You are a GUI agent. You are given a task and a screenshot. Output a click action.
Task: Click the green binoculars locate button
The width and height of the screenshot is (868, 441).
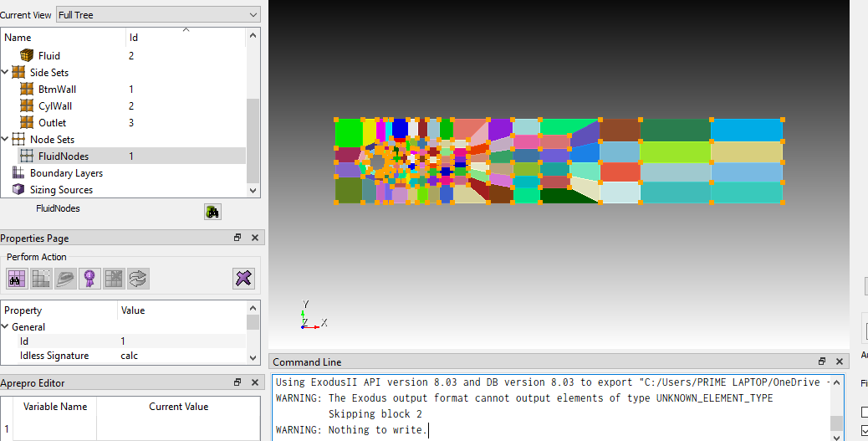[x=212, y=212]
